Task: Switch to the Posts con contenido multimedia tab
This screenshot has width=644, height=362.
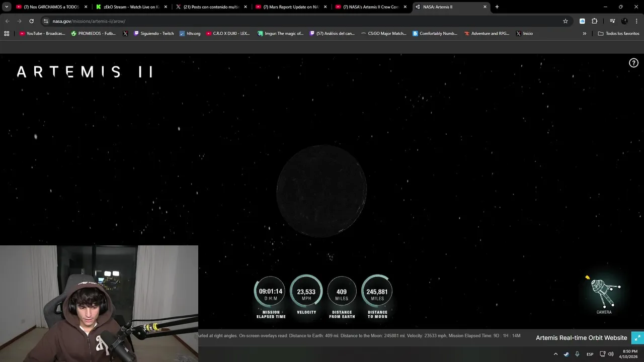Action: coord(211,7)
